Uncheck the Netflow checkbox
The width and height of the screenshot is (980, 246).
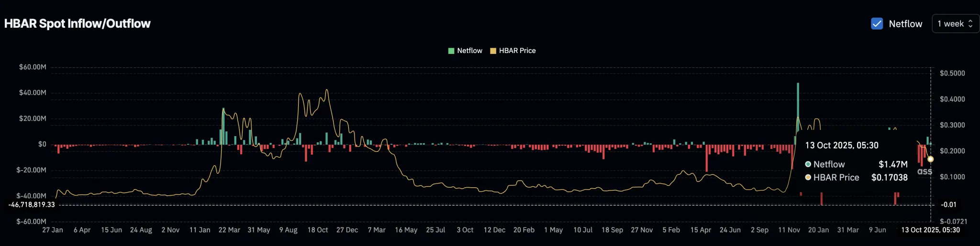(x=877, y=23)
